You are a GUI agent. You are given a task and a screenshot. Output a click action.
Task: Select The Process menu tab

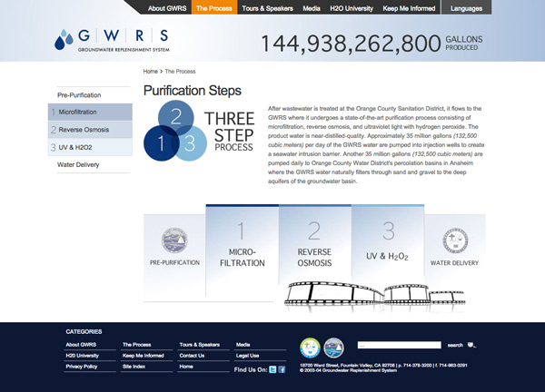[214, 8]
